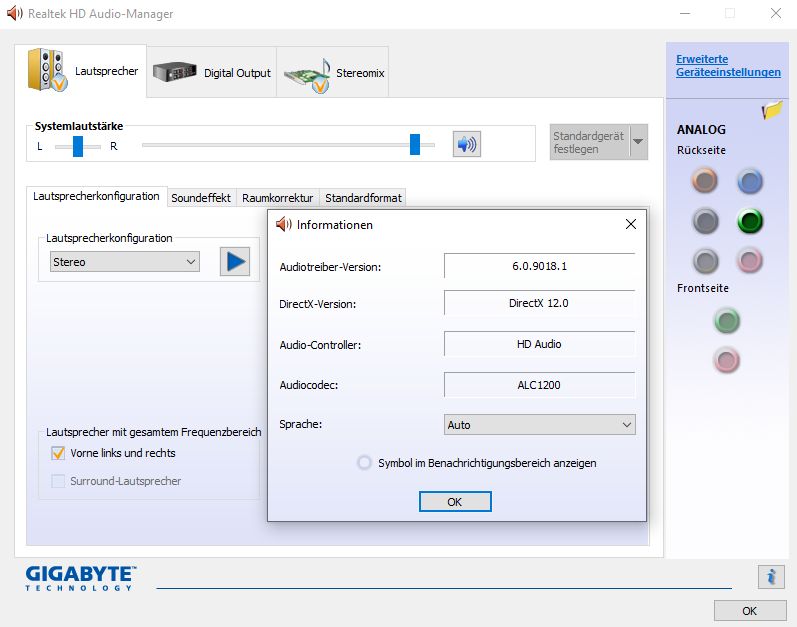Screen dimensions: 797x627
Task: Click the Digital Output device icon
Action: click(174, 72)
